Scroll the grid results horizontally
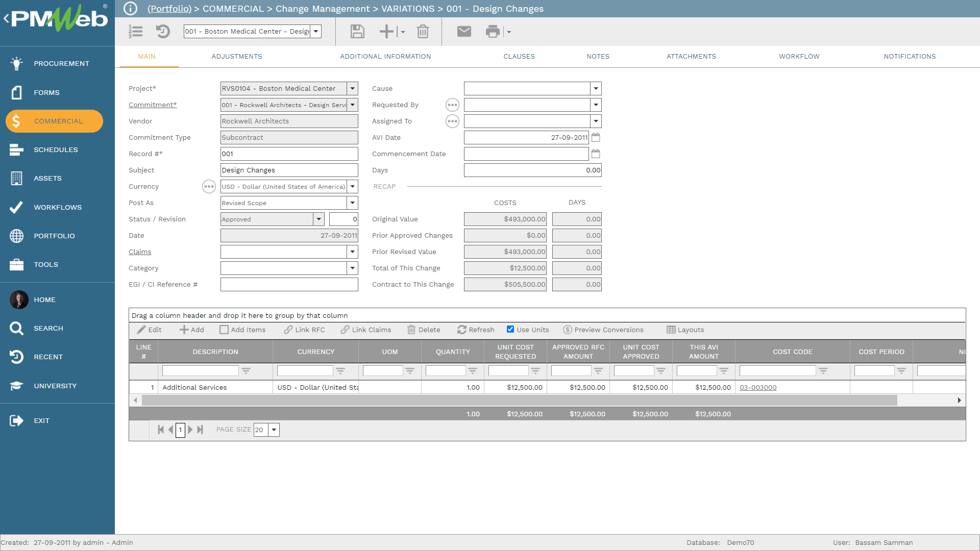This screenshot has height=551, width=980. pos(547,399)
